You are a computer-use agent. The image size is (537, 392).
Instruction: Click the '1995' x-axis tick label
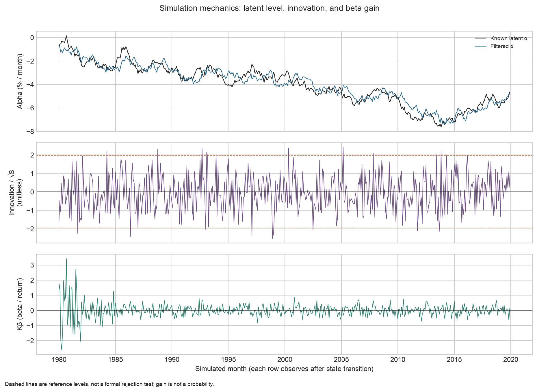[228, 360]
